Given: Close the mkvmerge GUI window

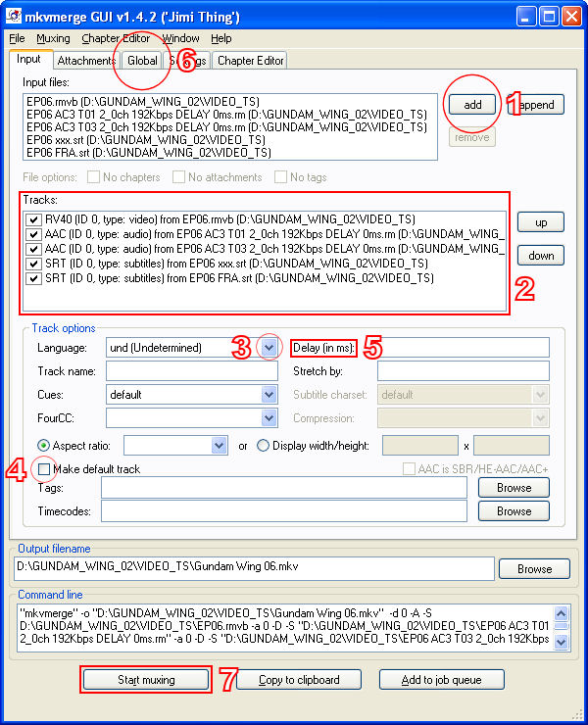Looking at the screenshot, I should click(572, 17).
